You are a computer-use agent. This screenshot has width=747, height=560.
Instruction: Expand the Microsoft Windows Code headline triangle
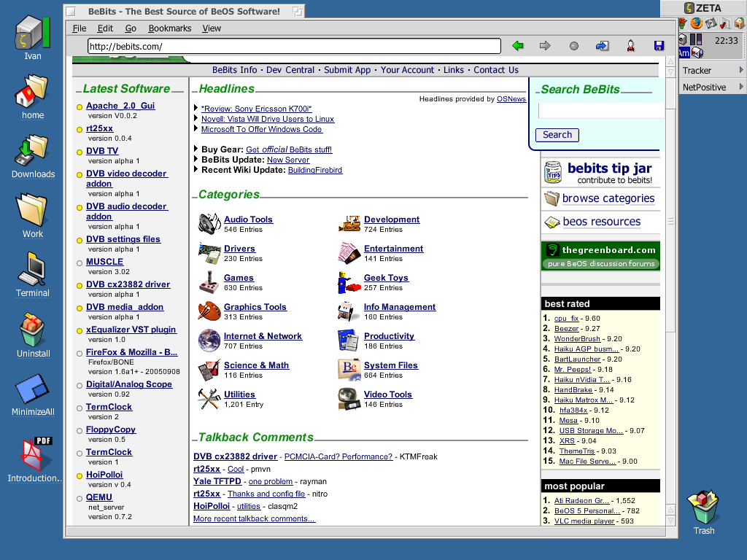pos(196,128)
